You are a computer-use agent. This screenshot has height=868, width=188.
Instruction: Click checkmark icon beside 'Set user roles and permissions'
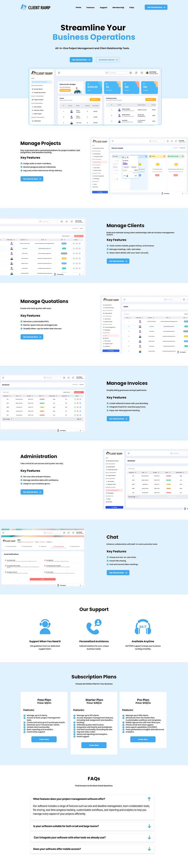22,477
